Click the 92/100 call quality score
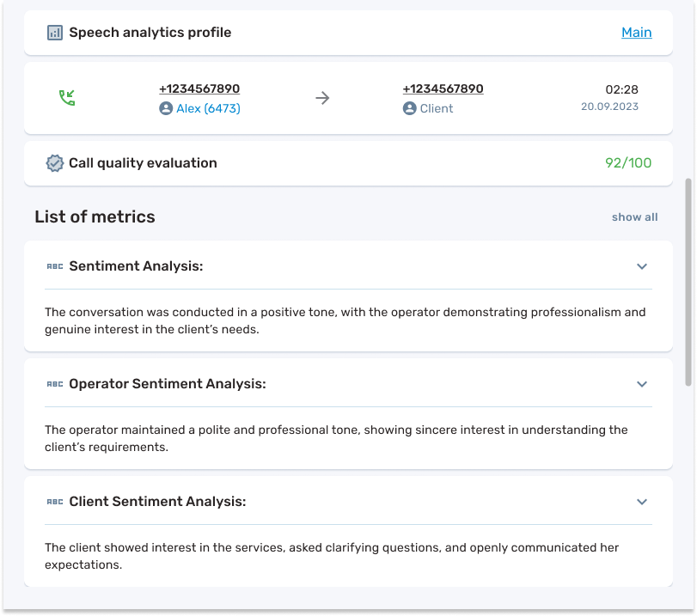The height and width of the screenshot is (616, 697). point(628,163)
